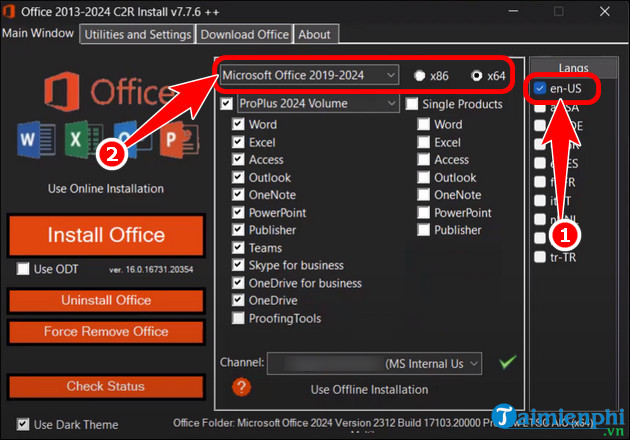
Task: Uncheck OneNote in the ProPlus list
Action: pos(238,195)
